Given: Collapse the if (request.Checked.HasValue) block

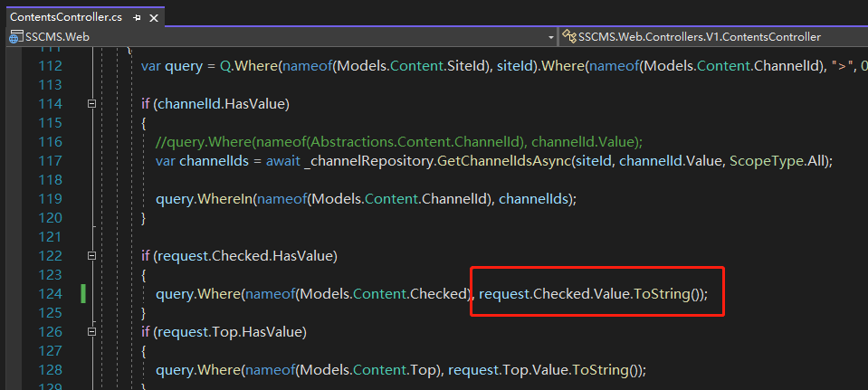Looking at the screenshot, I should tap(92, 255).
